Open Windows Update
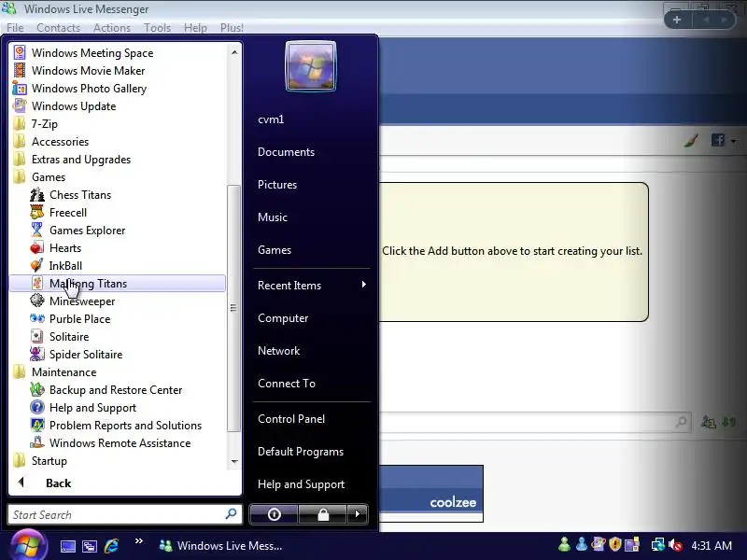747x560 pixels. (74, 106)
